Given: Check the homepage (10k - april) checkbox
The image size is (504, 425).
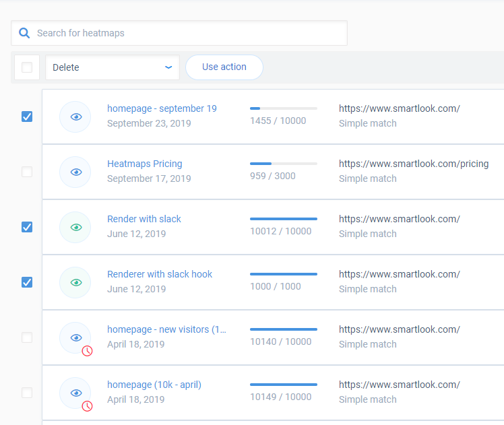Looking at the screenshot, I should tap(27, 393).
